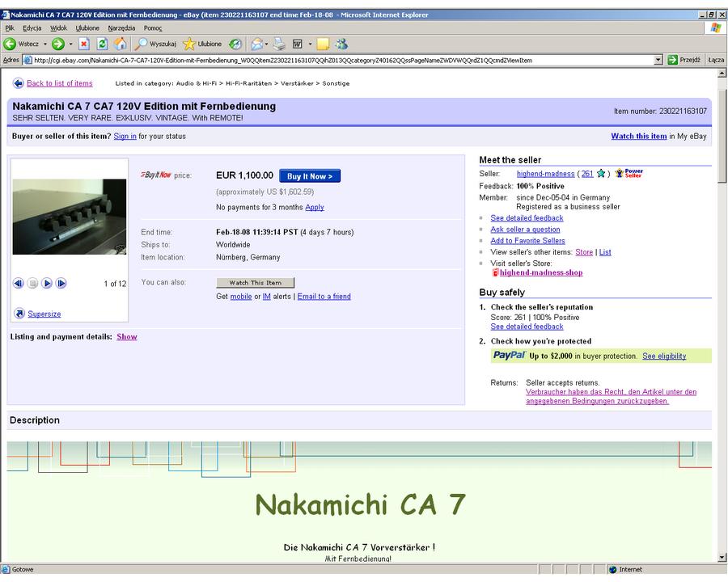Click the Home page icon
This screenshot has width=728, height=582.
pyautogui.click(x=121, y=44)
